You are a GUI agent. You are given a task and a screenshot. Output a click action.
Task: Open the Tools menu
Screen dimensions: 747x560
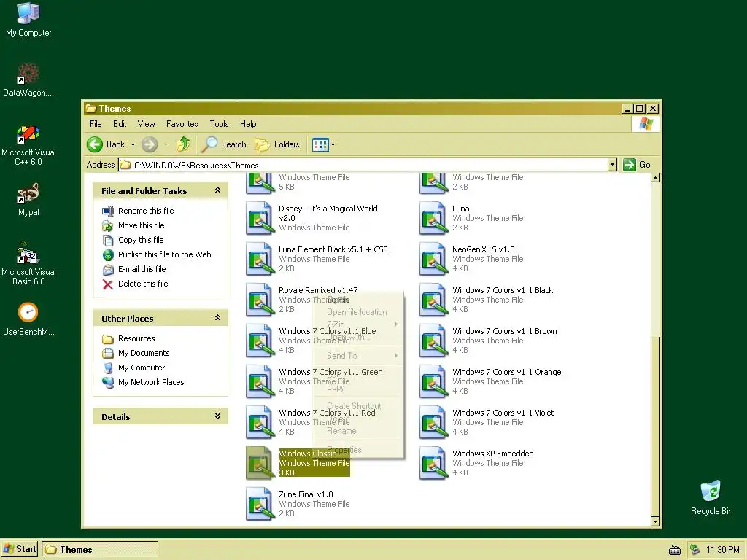pos(219,124)
